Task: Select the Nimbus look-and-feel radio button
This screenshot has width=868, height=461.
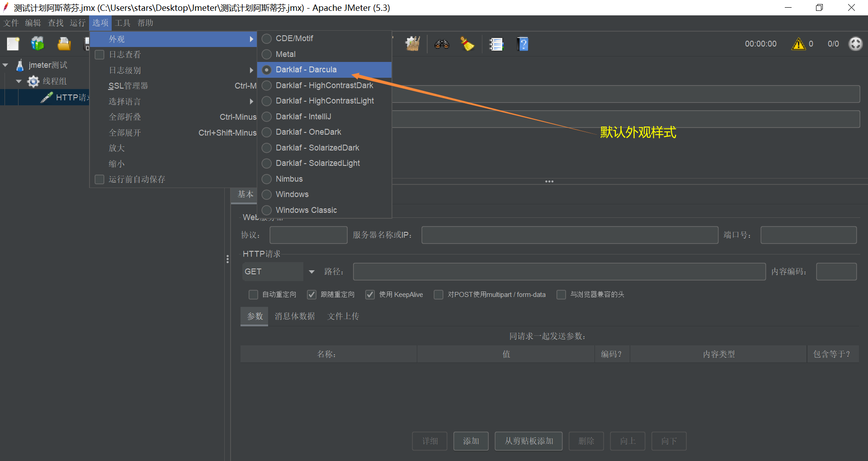Action: [267, 179]
